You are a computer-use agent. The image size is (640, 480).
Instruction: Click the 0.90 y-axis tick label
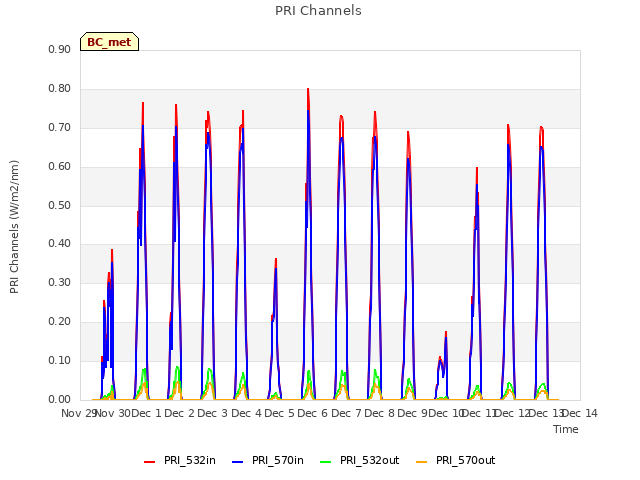click(x=60, y=49)
